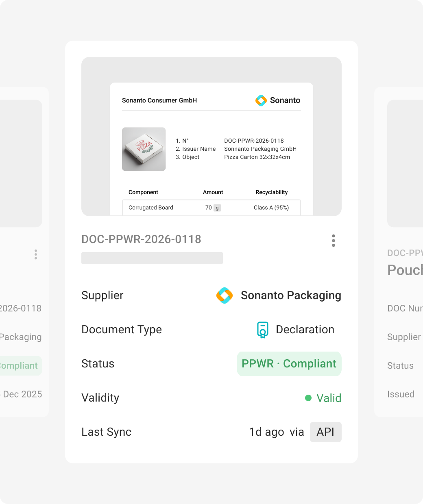Click the Component column header
The image size is (423, 504).
[x=143, y=192]
